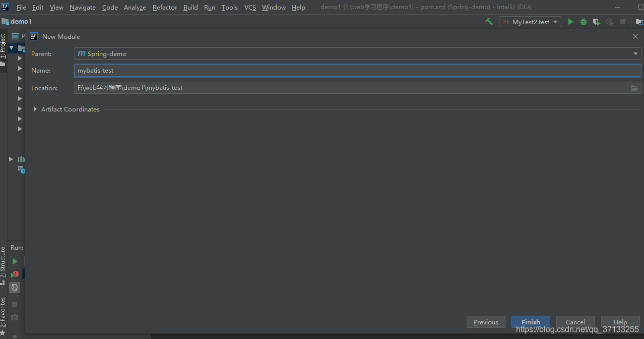Open the View menu
The image size is (644, 339).
[56, 7]
